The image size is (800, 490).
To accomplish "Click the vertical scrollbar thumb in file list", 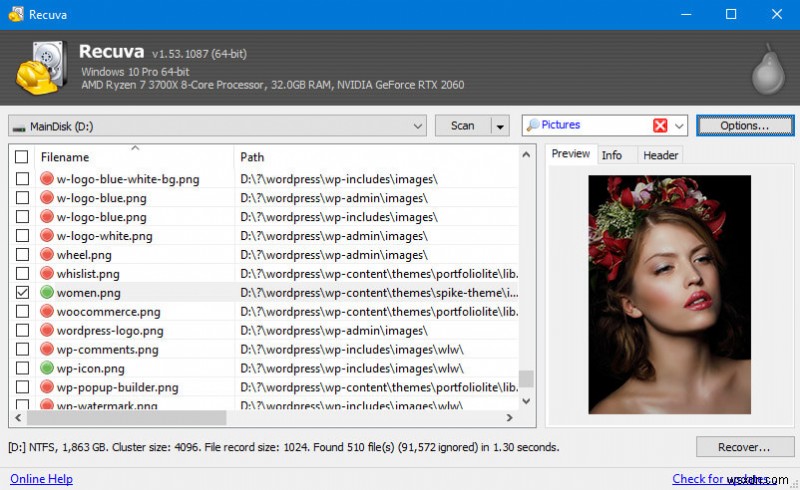I will 526,378.
